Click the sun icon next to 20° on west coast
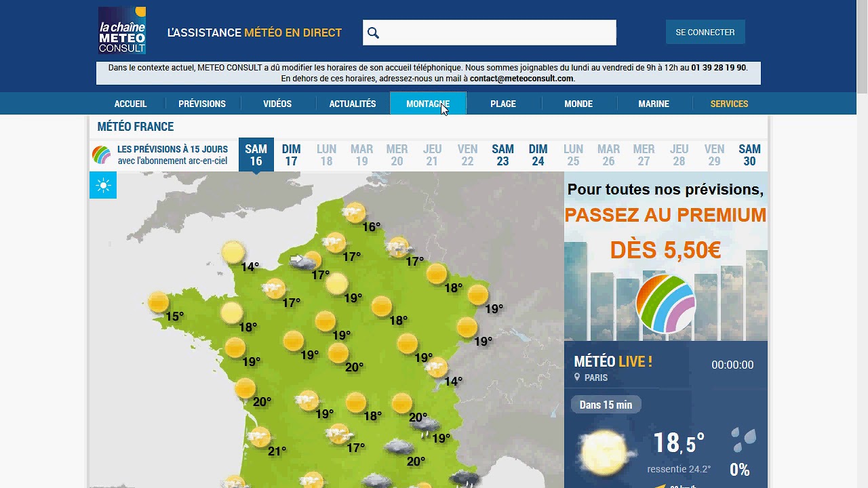 coord(245,388)
